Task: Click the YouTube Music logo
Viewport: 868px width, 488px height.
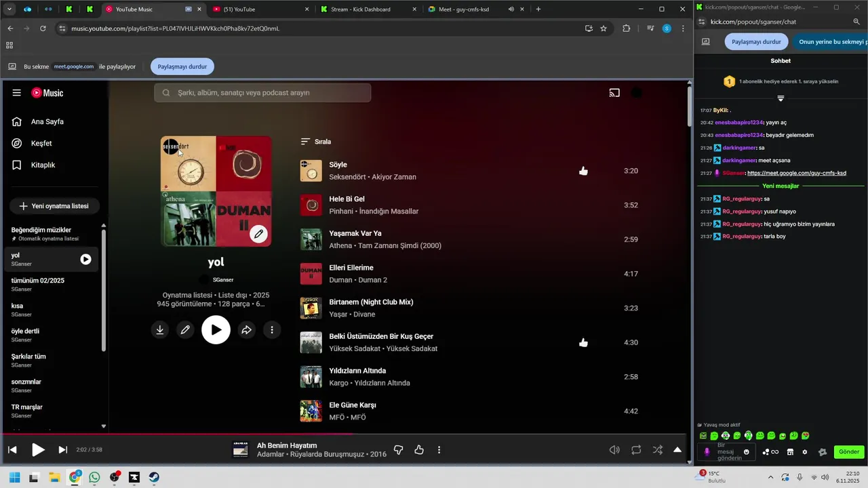Action: pos(47,93)
